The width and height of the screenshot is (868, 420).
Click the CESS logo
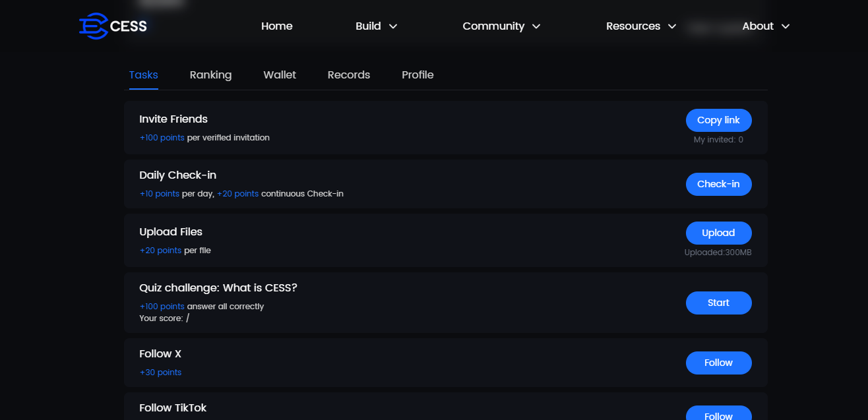point(113,26)
